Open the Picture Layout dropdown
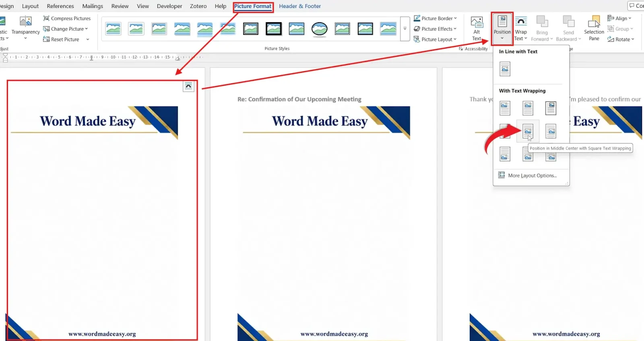This screenshot has width=644, height=341. tap(435, 39)
